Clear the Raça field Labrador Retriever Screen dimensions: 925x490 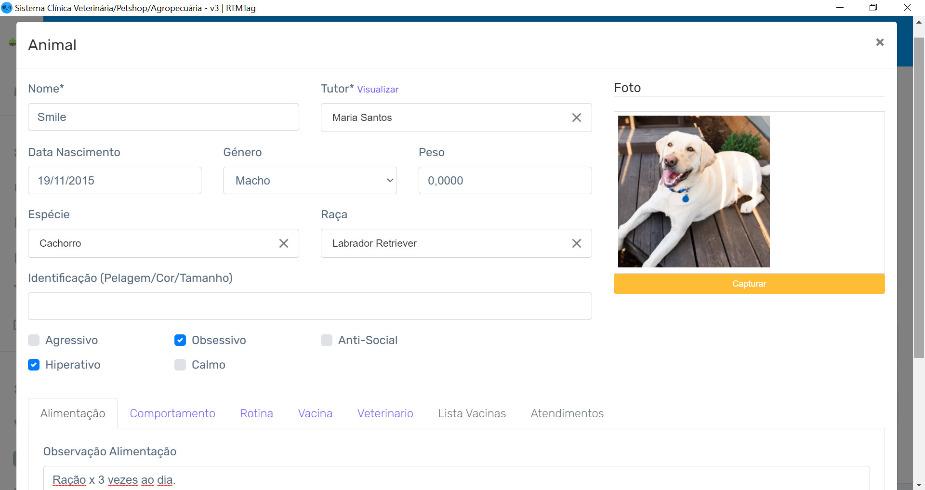click(x=576, y=243)
